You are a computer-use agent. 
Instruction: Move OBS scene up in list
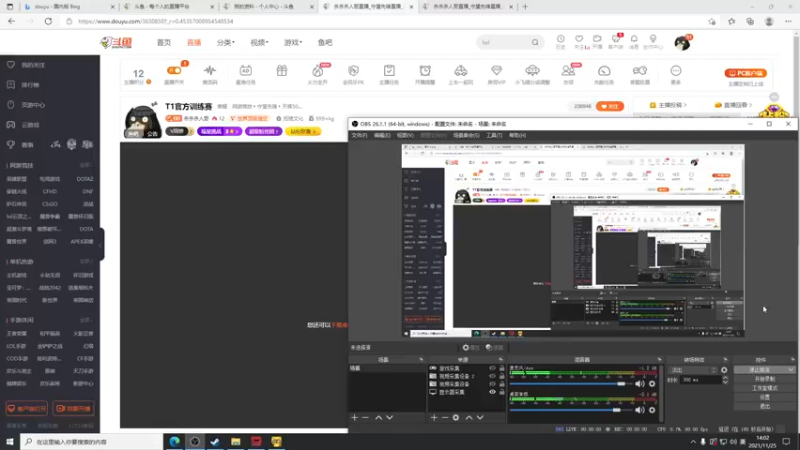pyautogui.click(x=379, y=417)
